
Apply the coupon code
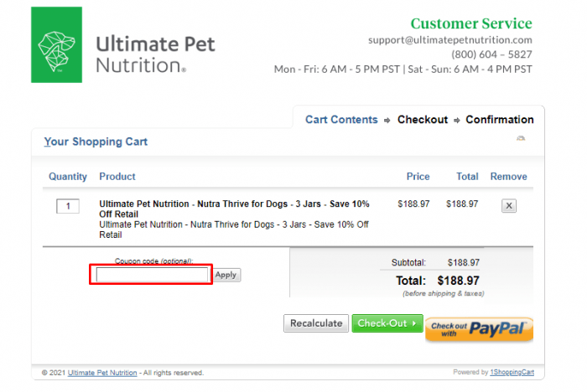[227, 275]
